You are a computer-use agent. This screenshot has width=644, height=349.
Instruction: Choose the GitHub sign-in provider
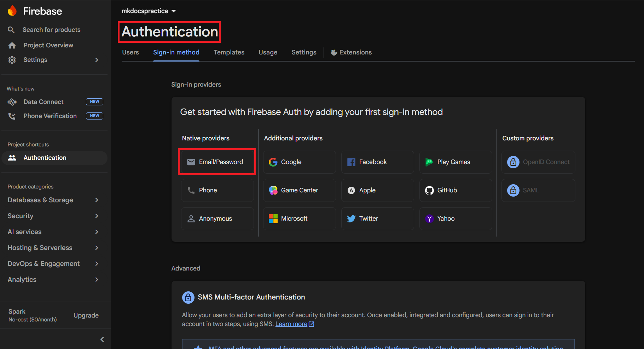coord(455,190)
